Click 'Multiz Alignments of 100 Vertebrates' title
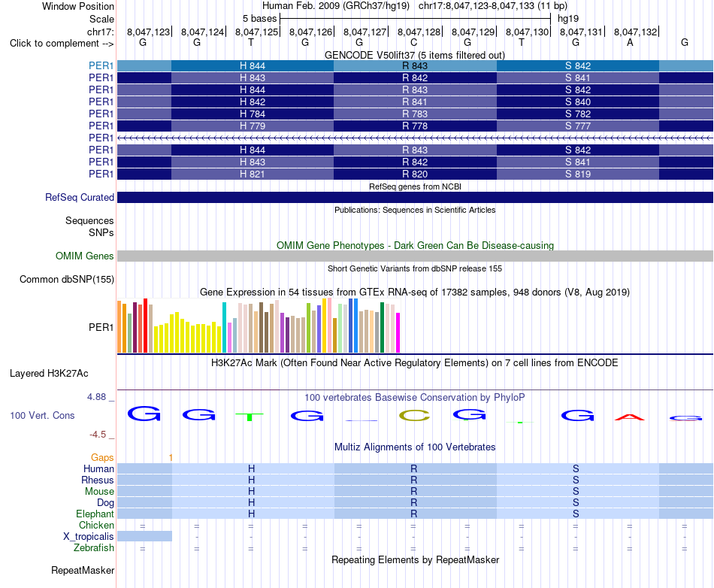Screen dimensions: 714x588 tap(415, 447)
